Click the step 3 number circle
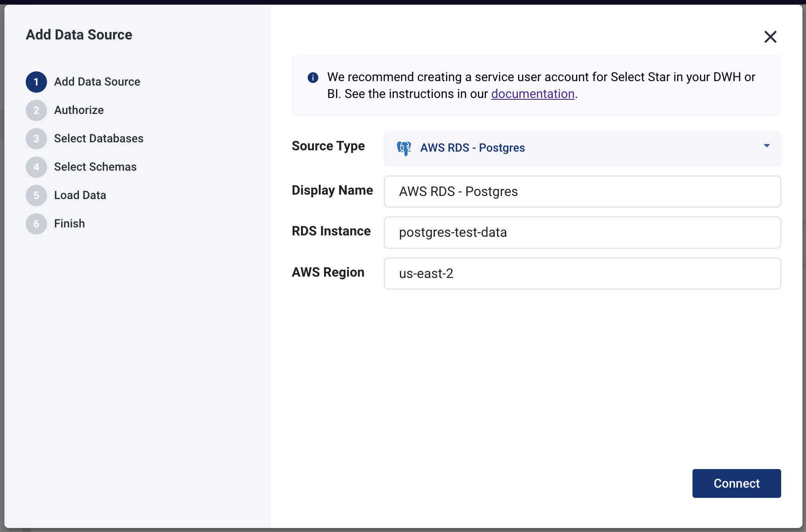The width and height of the screenshot is (806, 532). pos(36,139)
